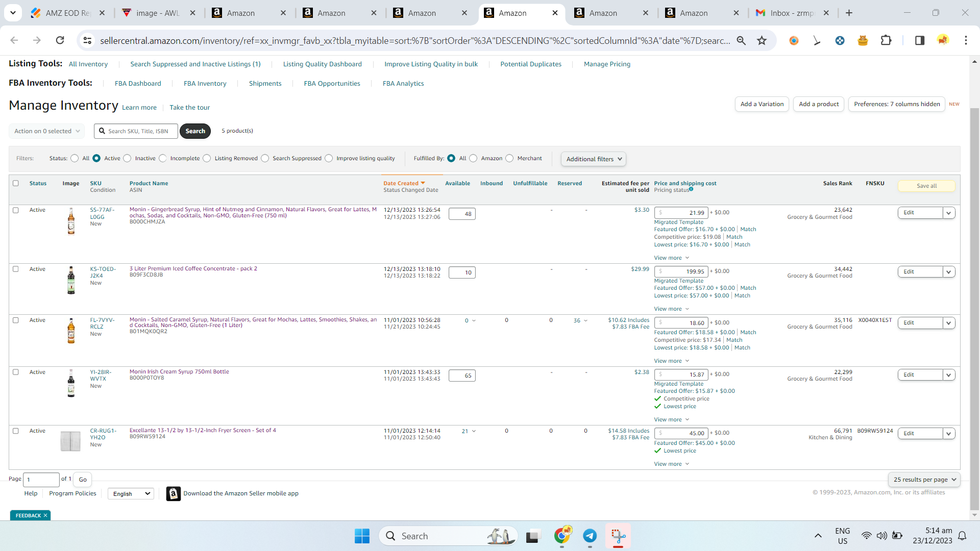The image size is (980, 551).
Task: Open Telegram from the taskbar
Action: [x=590, y=536]
